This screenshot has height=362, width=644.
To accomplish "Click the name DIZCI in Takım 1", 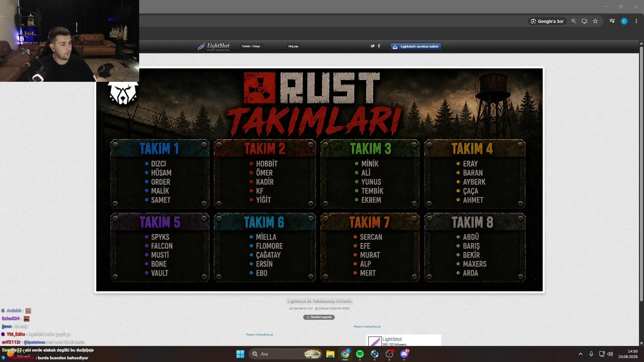I will coord(158,164).
